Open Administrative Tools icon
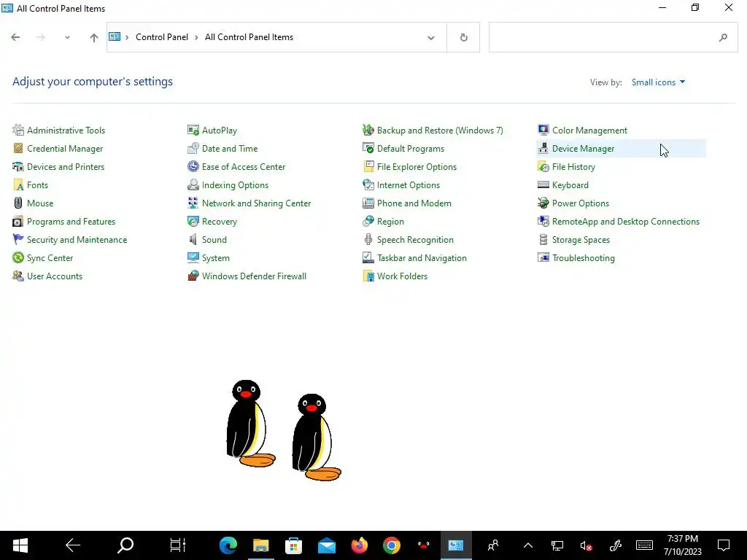Screen dimensions: 747x560 18,130
